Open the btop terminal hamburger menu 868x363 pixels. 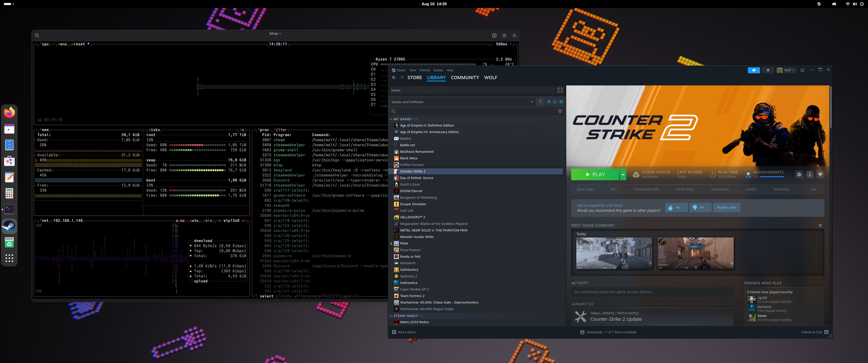(x=504, y=36)
